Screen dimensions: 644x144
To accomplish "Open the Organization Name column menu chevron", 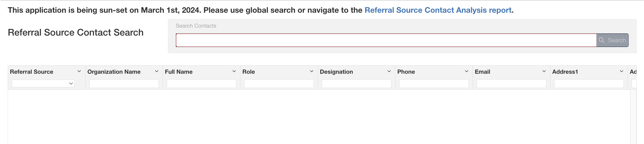I will pyautogui.click(x=157, y=71).
